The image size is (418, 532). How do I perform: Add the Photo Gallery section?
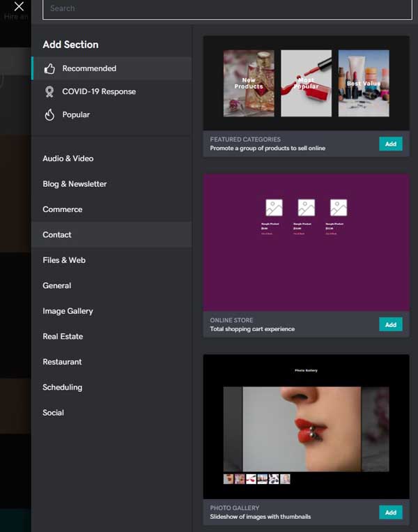[x=390, y=512]
